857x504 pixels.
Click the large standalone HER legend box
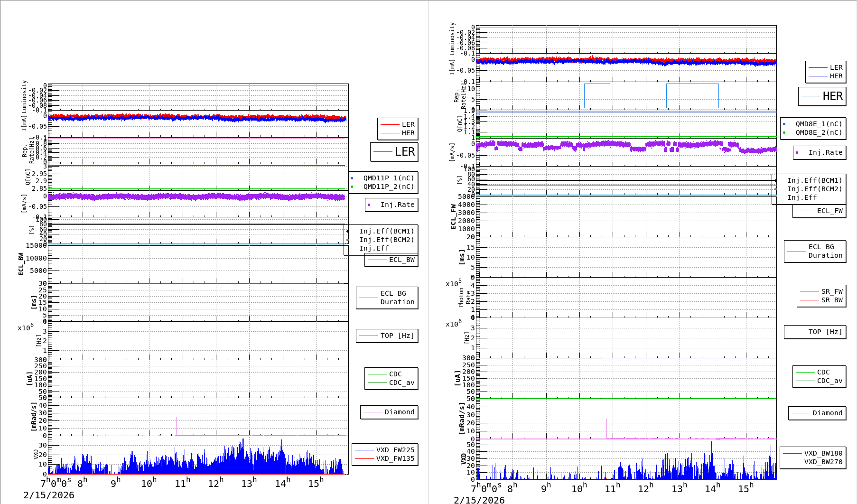(822, 96)
